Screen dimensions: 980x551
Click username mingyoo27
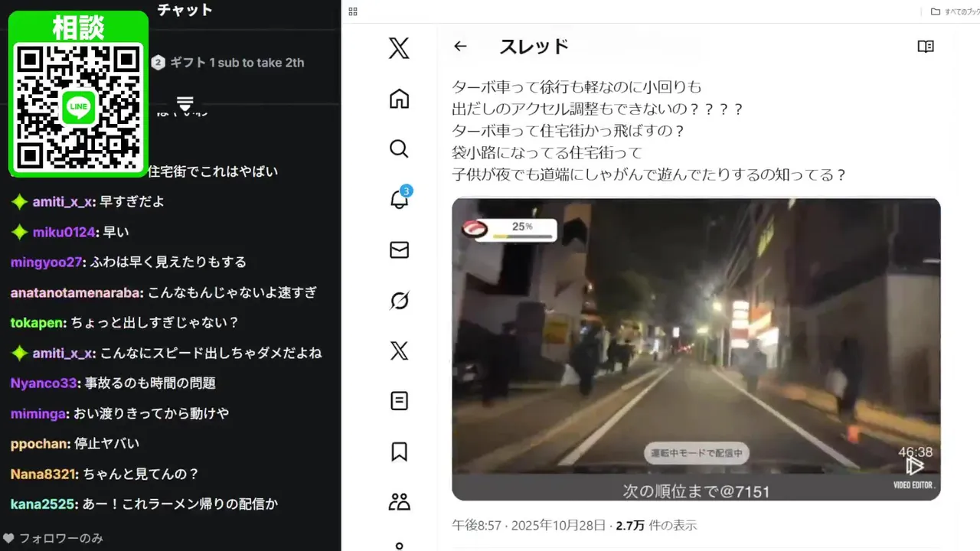coord(46,262)
